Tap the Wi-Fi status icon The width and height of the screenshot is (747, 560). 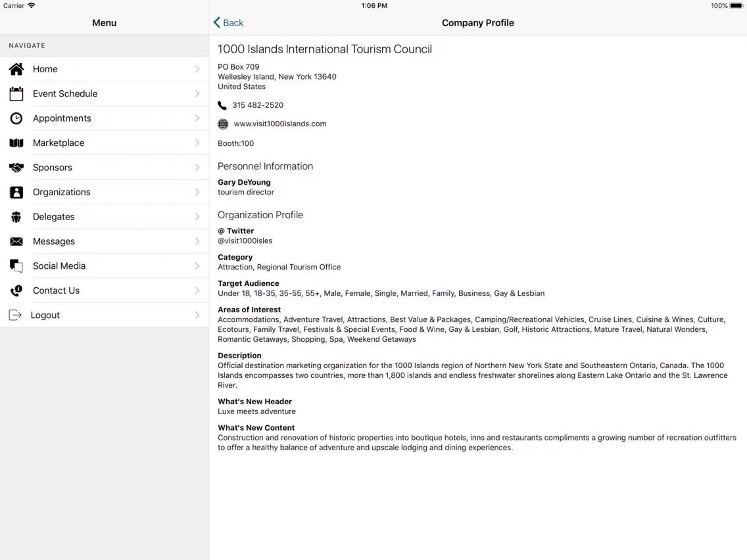tap(32, 6)
